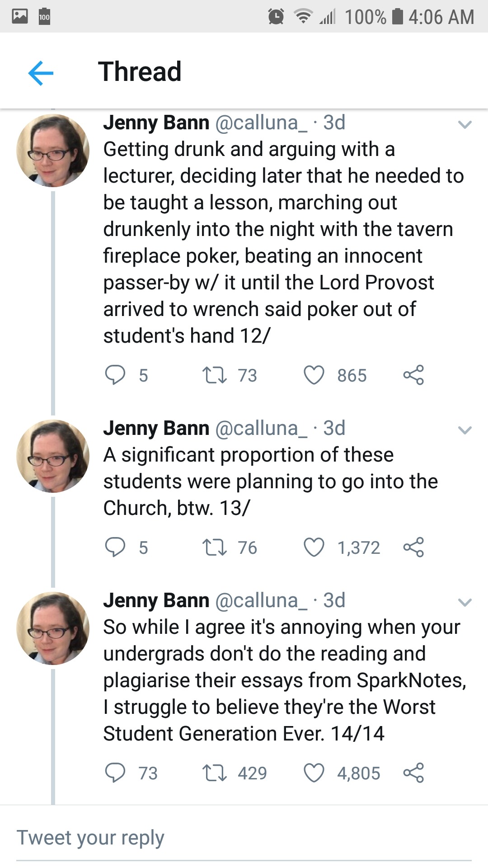Open chevron menu on the 14/14 tweet
Image resolution: width=488 pixels, height=868 pixels.
tap(465, 602)
